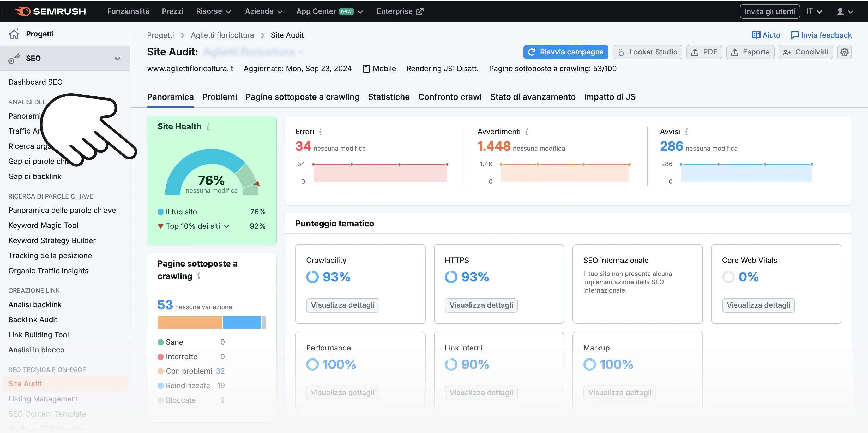Click the Crawlability progress ring icon
The height and width of the screenshot is (433, 868).
pyautogui.click(x=312, y=277)
